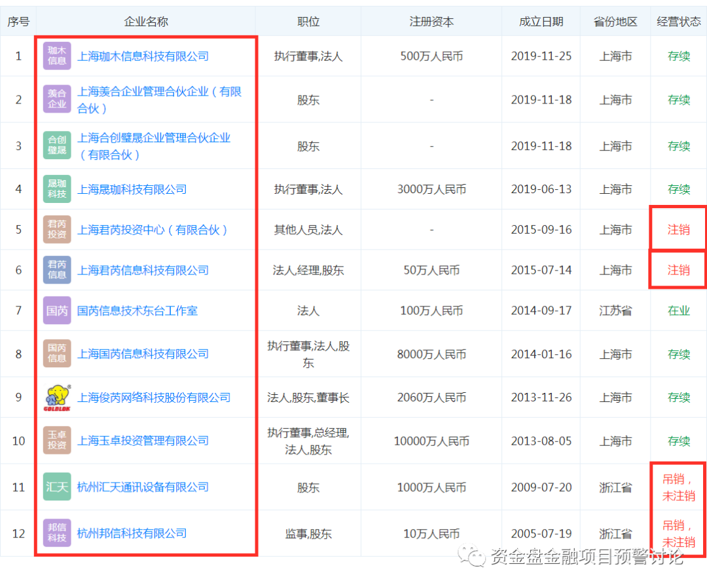
Task: Open 上海合创璧晟企业管理合伙企业 link
Action: (x=154, y=146)
